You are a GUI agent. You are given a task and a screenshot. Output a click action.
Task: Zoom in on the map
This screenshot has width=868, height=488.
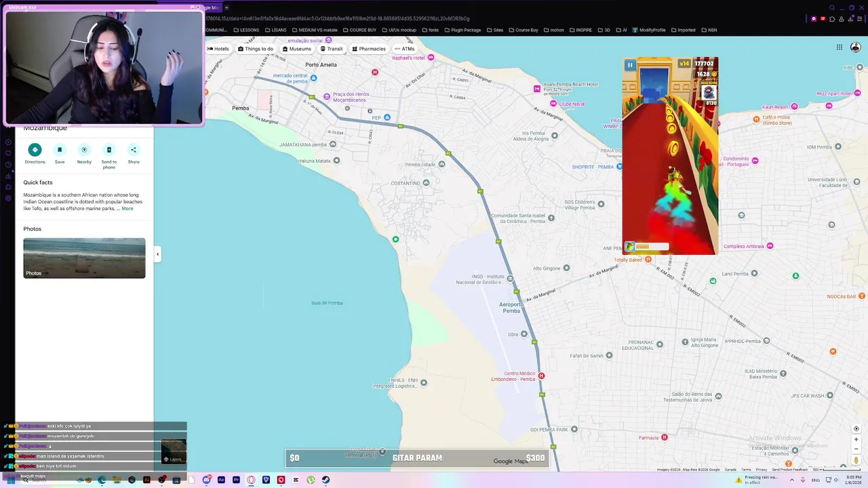856,439
